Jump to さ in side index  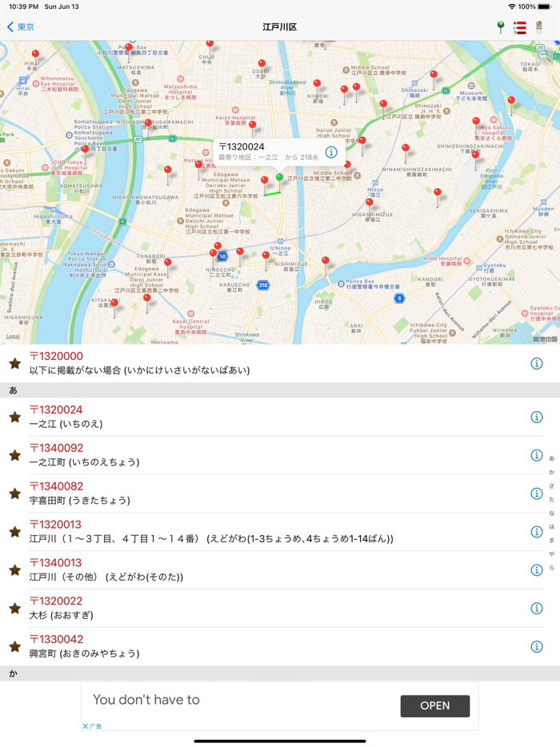pos(551,485)
